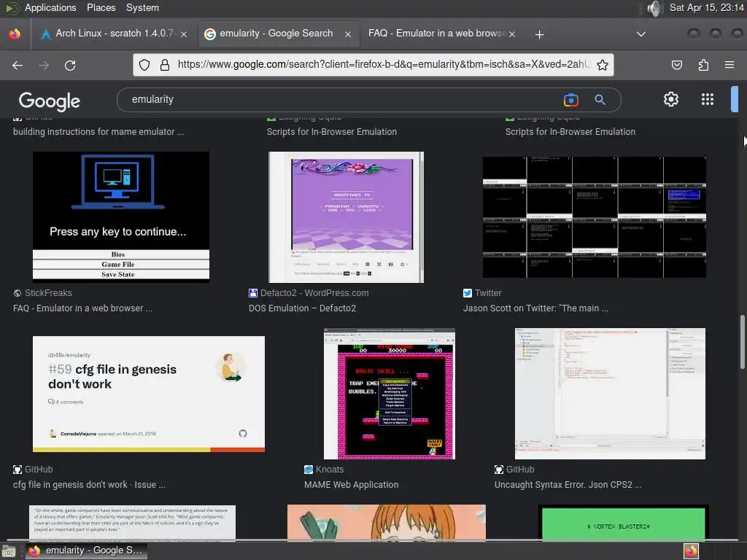Viewport: 747px width, 560px height.
Task: Open FAQ - Emulator in a web browser link
Action: 83,308
